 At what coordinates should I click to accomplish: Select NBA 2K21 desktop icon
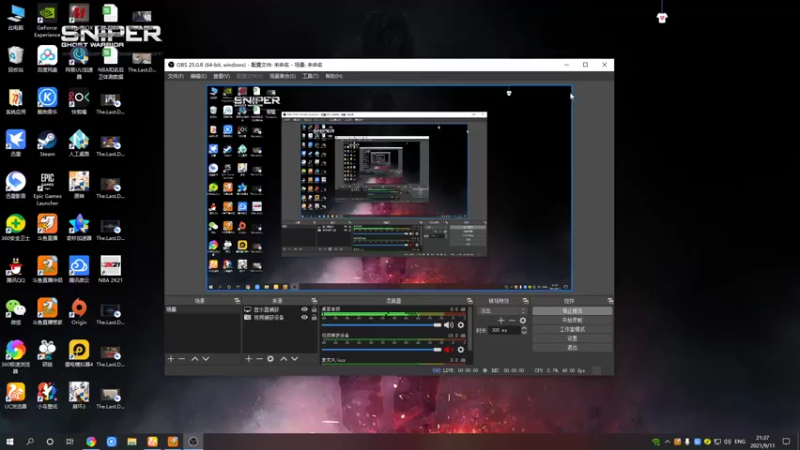pyautogui.click(x=110, y=269)
